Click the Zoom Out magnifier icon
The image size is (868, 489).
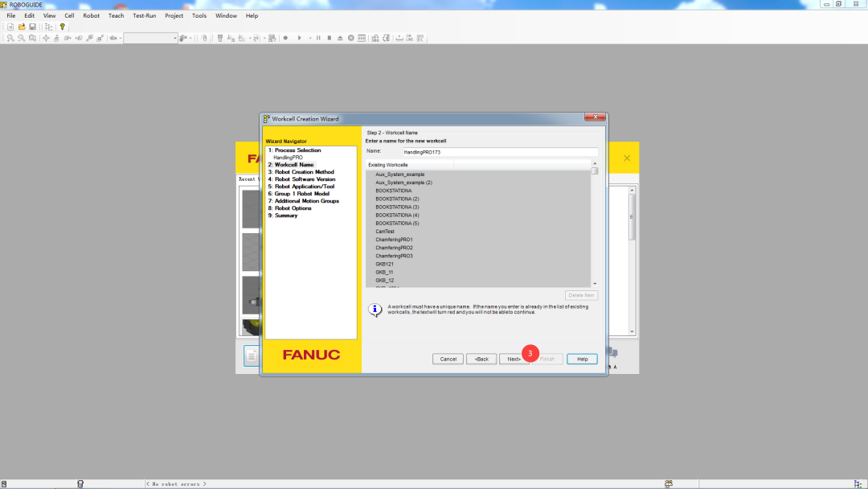[21, 39]
